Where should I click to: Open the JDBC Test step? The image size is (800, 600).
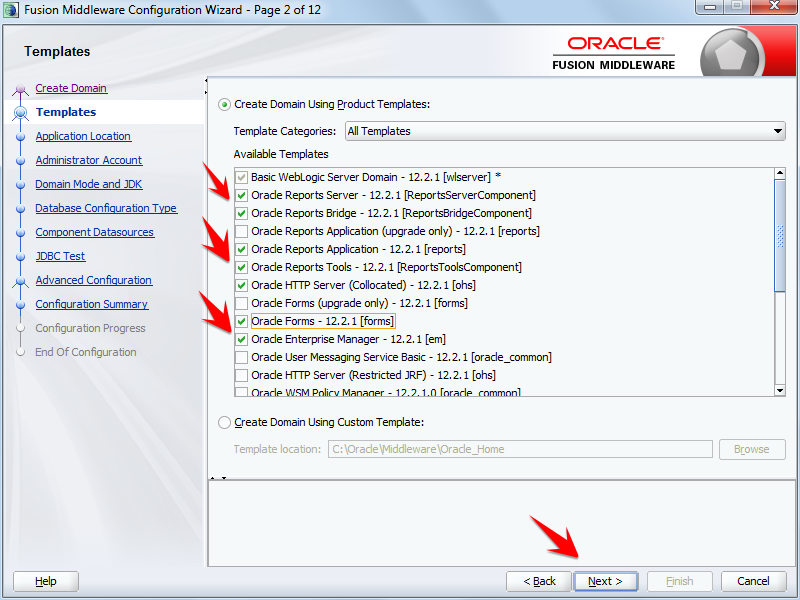pyautogui.click(x=60, y=256)
